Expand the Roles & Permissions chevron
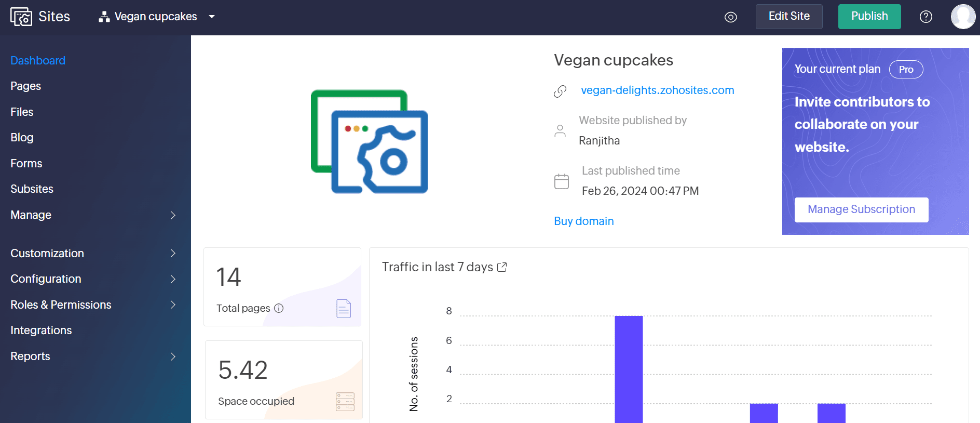 (173, 305)
